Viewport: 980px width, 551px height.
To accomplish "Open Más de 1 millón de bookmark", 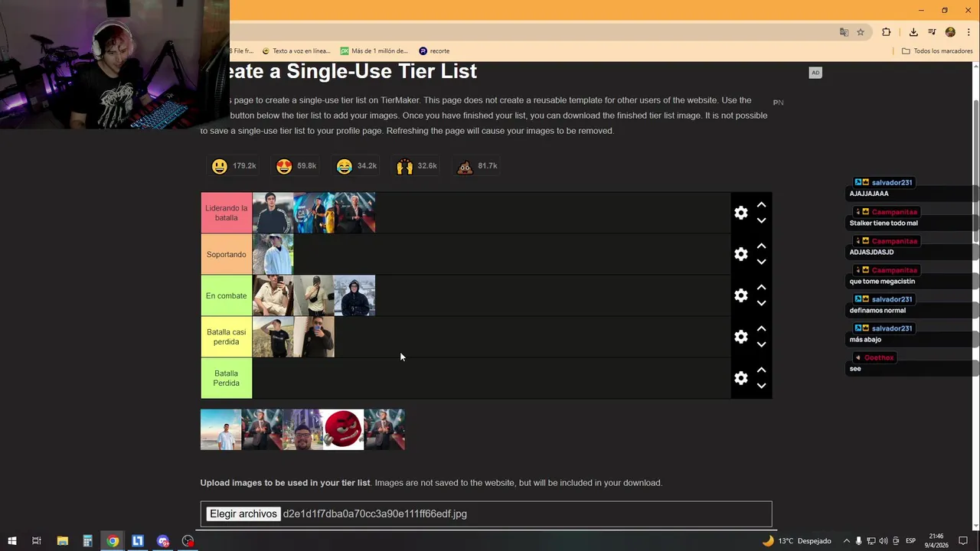I will point(374,51).
